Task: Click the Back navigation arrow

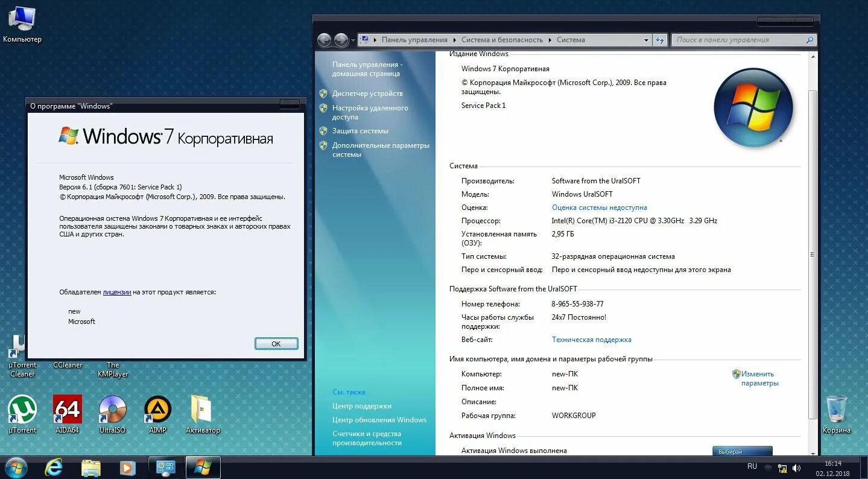Action: point(325,40)
